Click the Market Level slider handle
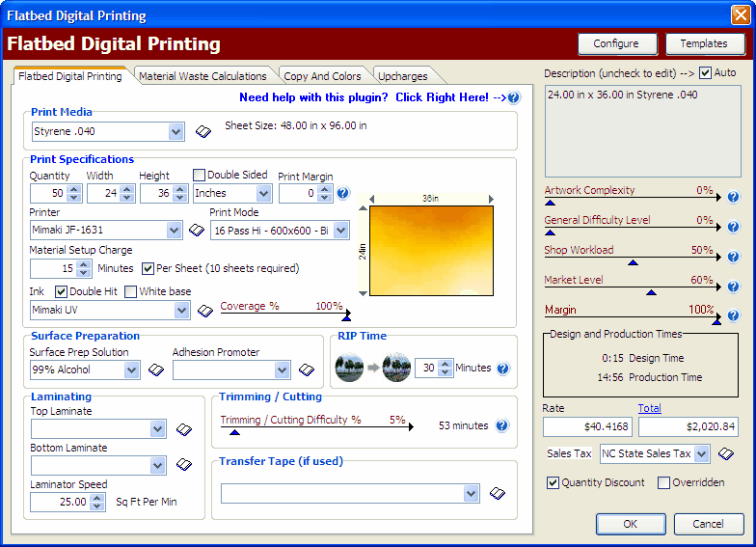This screenshot has height=547, width=756. (651, 291)
